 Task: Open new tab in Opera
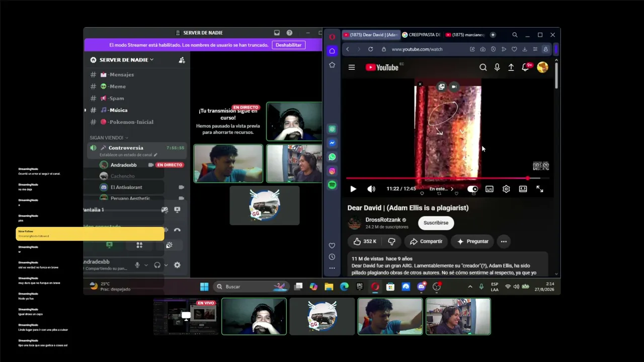point(493,35)
